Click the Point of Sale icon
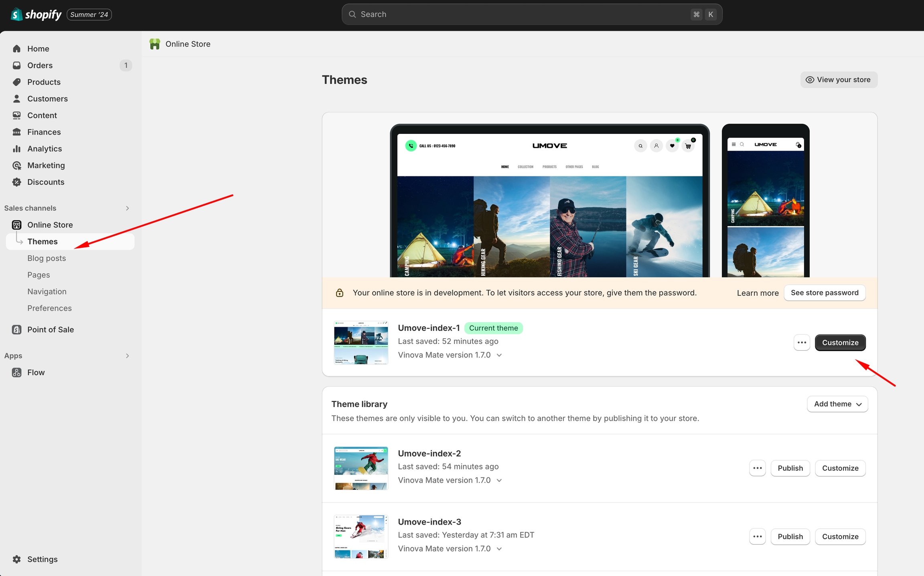Screen dimensions: 924x576 tap(16, 329)
